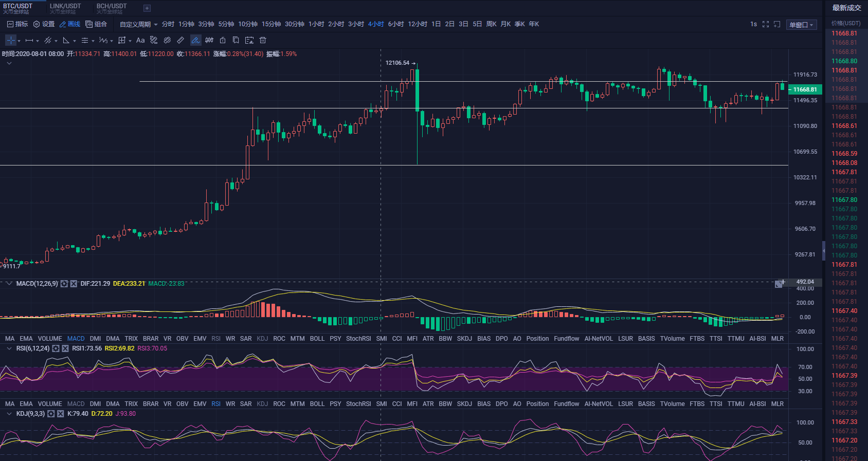The width and height of the screenshot is (868, 461).
Task: Open the 设置 settings button
Action: pyautogui.click(x=44, y=24)
